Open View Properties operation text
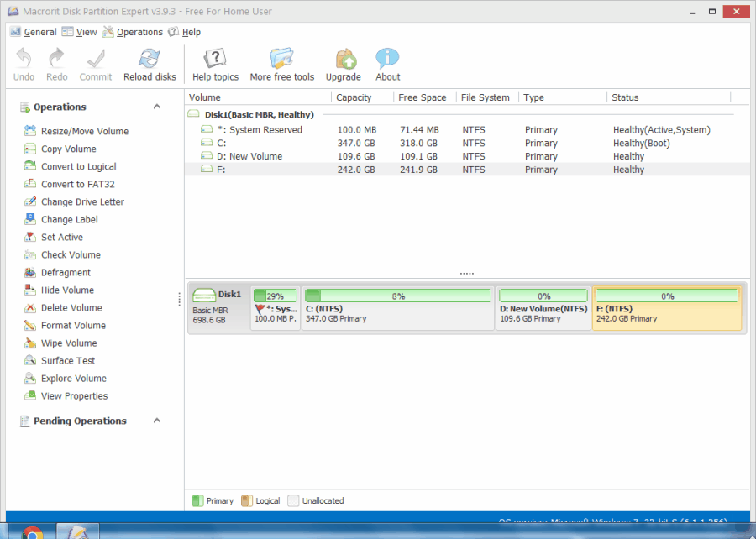The height and width of the screenshot is (539, 756). (74, 396)
